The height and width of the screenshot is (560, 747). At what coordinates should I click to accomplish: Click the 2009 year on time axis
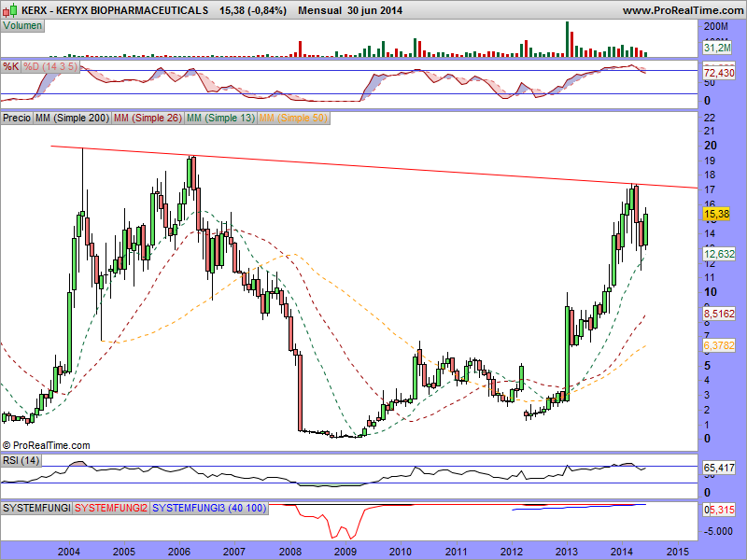(345, 552)
